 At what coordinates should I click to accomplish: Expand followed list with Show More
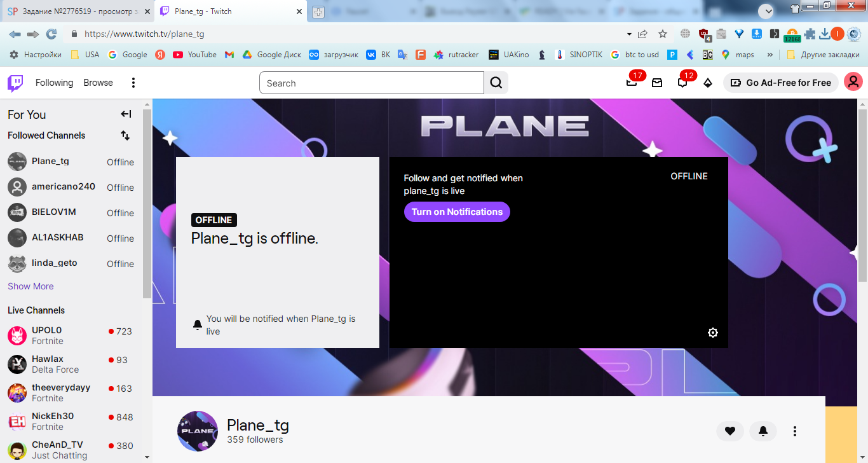31,286
